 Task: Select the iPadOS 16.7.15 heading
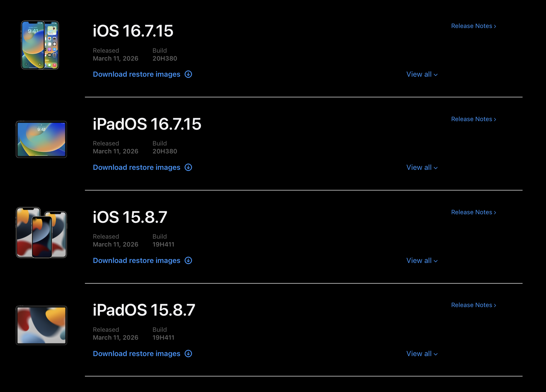(x=147, y=124)
